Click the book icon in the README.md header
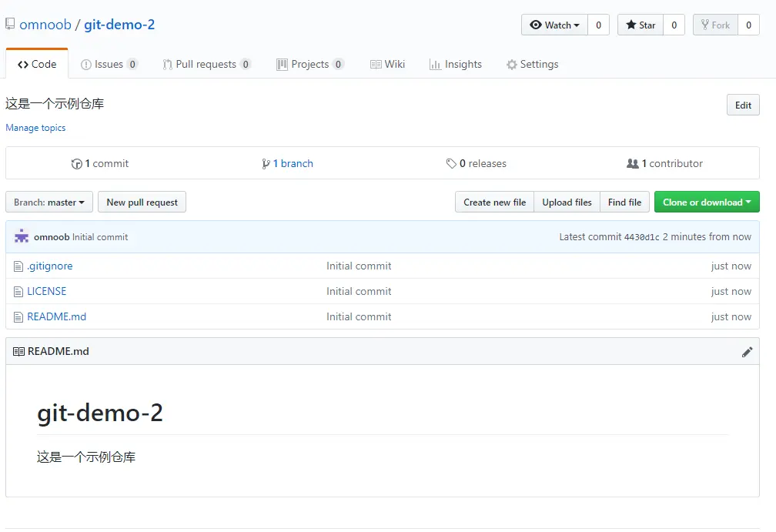Screen dimensions: 776x532 pyautogui.click(x=18, y=351)
